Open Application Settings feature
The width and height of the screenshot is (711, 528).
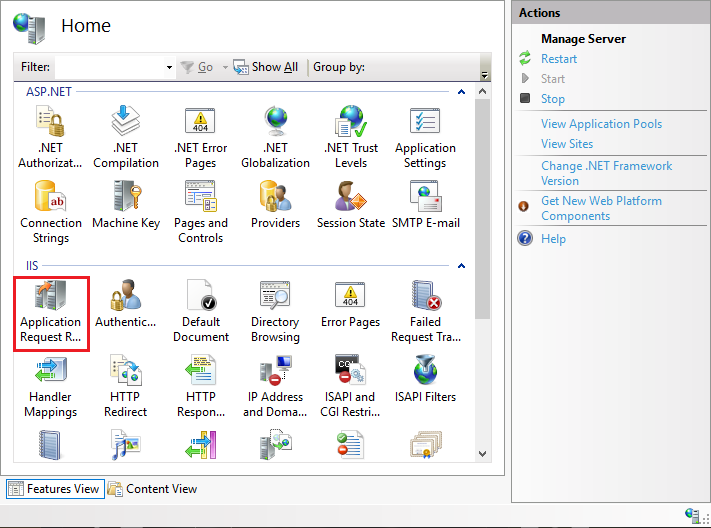[x=425, y=137]
